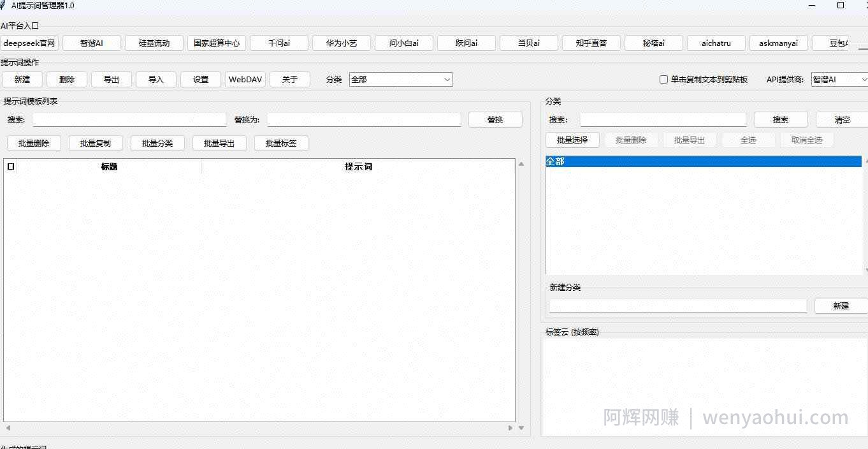Click the 批量标签 button
Viewport: 868px width, 449px height.
(281, 144)
